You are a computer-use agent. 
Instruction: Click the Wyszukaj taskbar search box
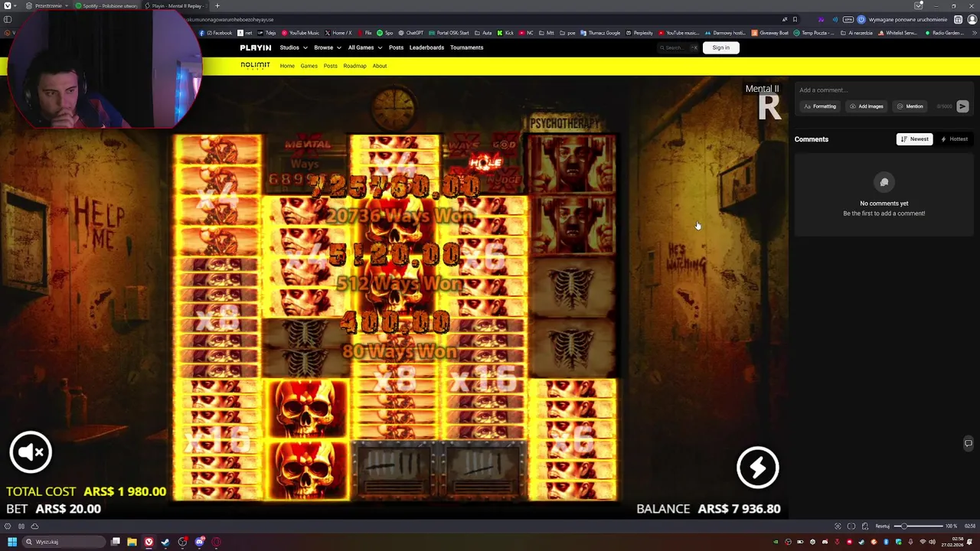pos(64,542)
